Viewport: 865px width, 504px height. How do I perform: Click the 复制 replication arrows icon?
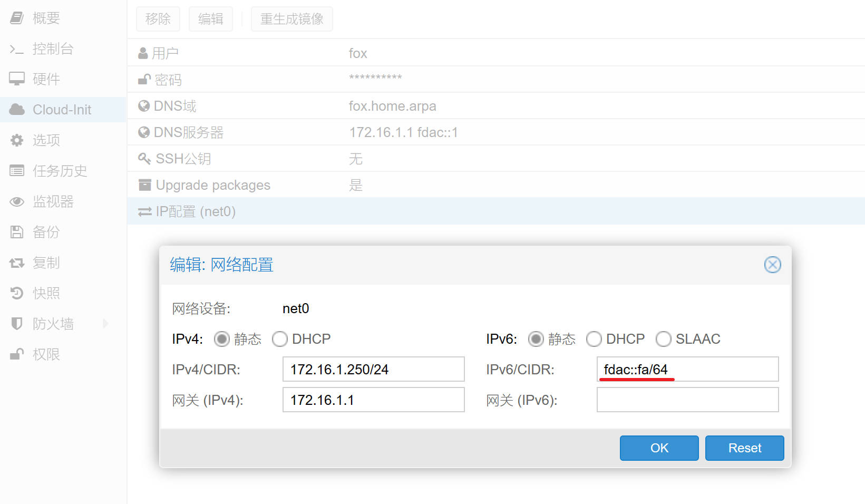(17, 263)
